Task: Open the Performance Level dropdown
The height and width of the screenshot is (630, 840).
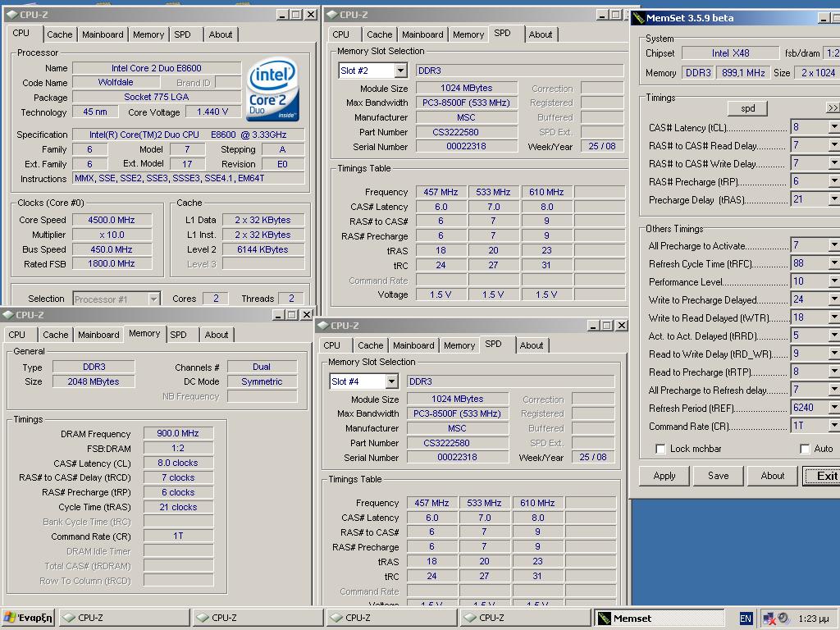Action: coord(834,281)
